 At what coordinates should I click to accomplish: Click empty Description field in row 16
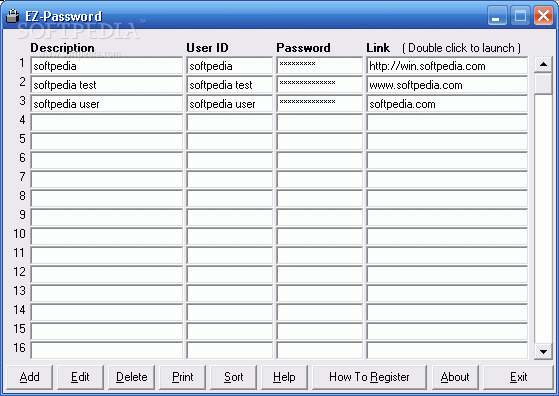click(x=107, y=351)
